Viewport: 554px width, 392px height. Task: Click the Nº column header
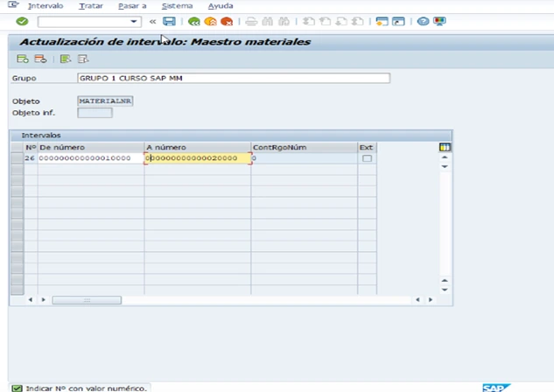point(31,147)
